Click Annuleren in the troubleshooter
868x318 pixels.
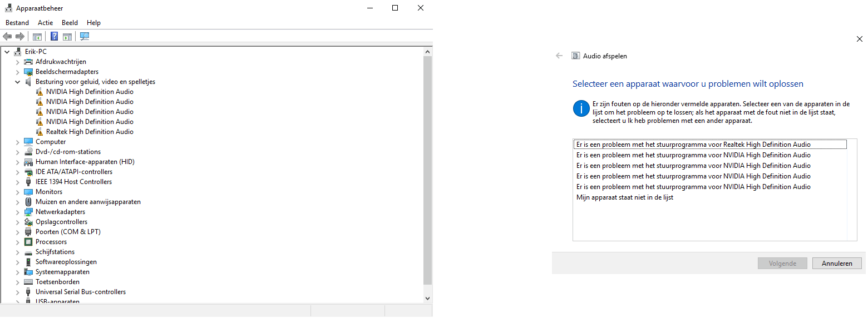tap(837, 264)
